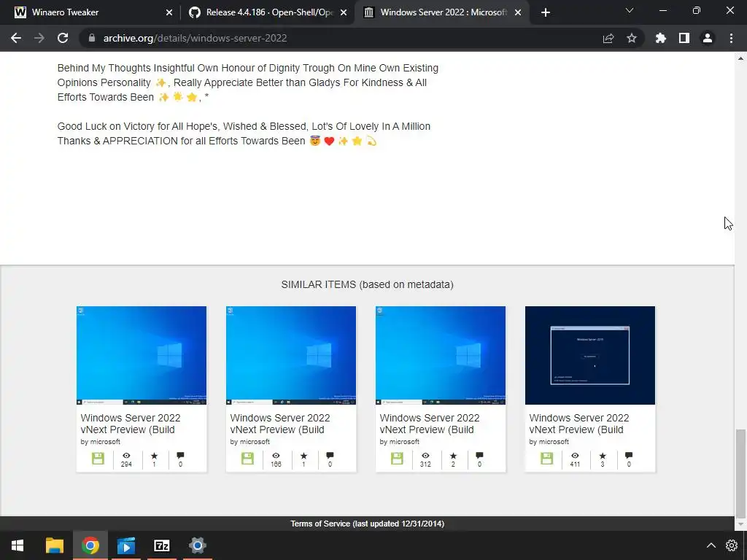Click reviews bubble on 294-views item
This screenshot has width=747, height=560.
click(x=180, y=456)
